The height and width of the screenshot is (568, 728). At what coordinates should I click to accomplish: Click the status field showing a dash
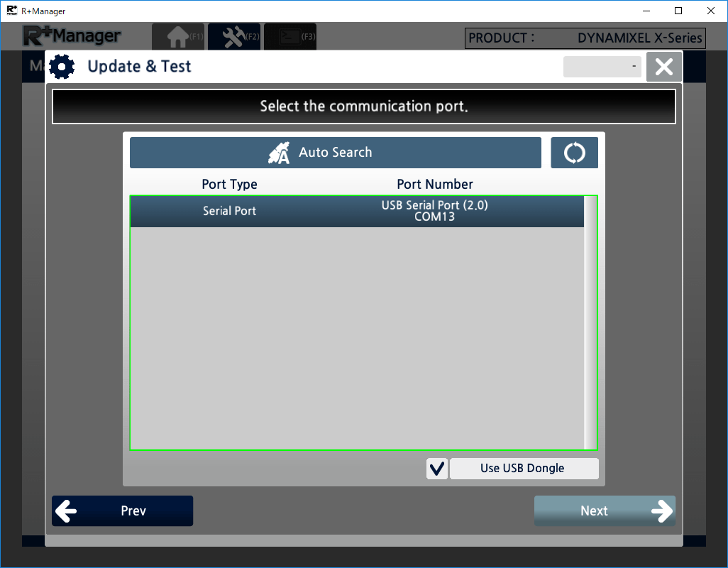click(602, 67)
